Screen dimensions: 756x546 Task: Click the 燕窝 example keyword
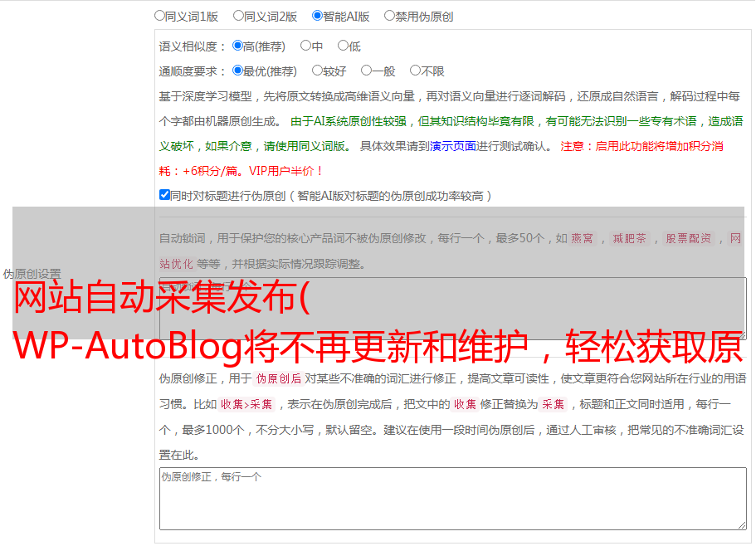tap(583, 238)
